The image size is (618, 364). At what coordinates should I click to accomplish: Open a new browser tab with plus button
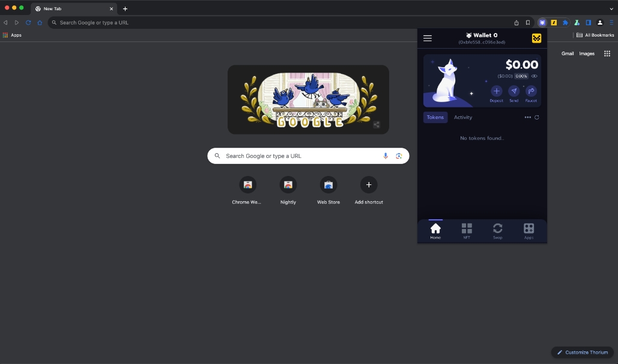[x=125, y=8]
